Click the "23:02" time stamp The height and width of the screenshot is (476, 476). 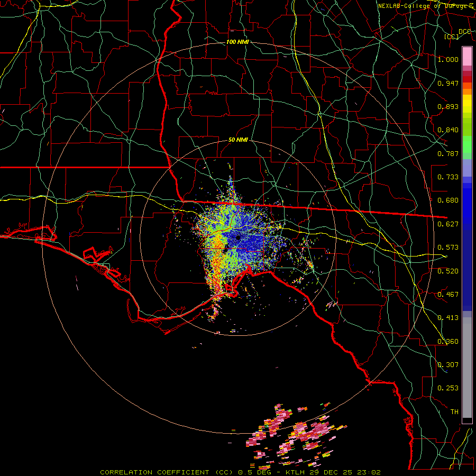pos(368,472)
